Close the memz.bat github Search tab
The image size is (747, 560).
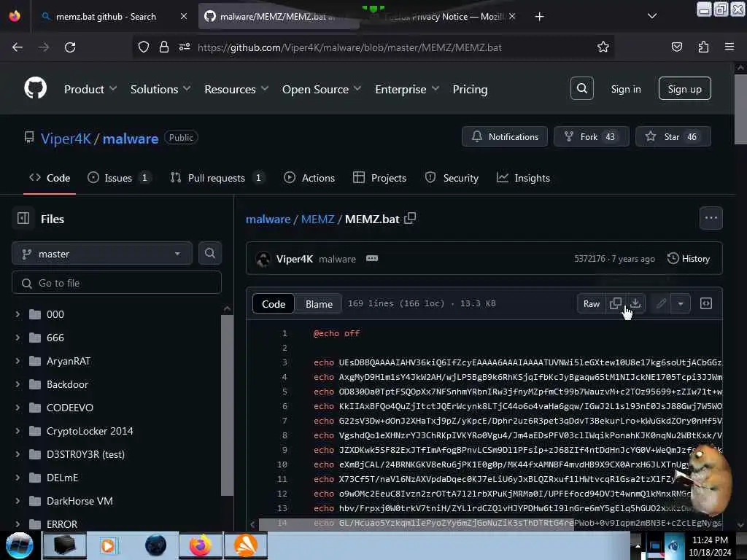(183, 16)
